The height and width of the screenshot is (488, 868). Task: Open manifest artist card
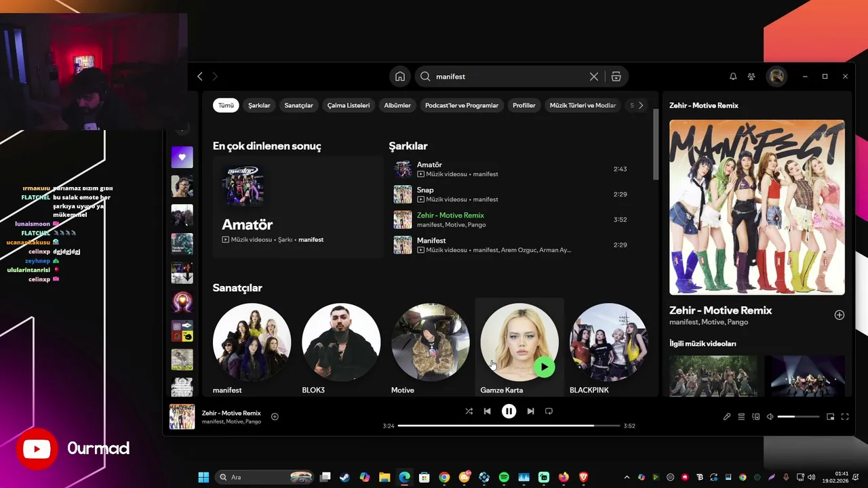(x=252, y=348)
